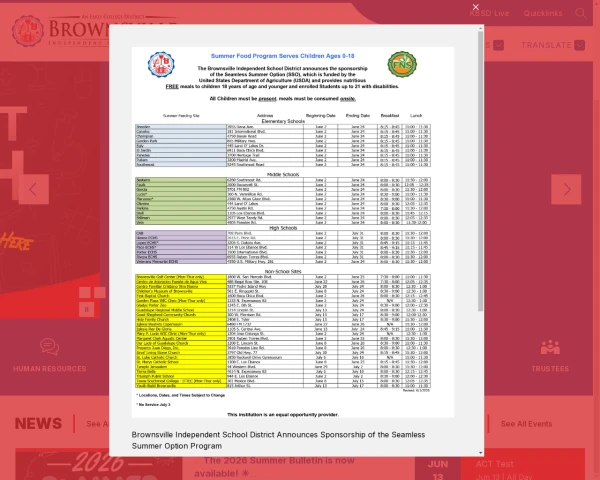Click 'Margaret Clark Aquatic Center' site name
Image resolution: width=600 pixels, height=480 pixels.
[161, 338]
